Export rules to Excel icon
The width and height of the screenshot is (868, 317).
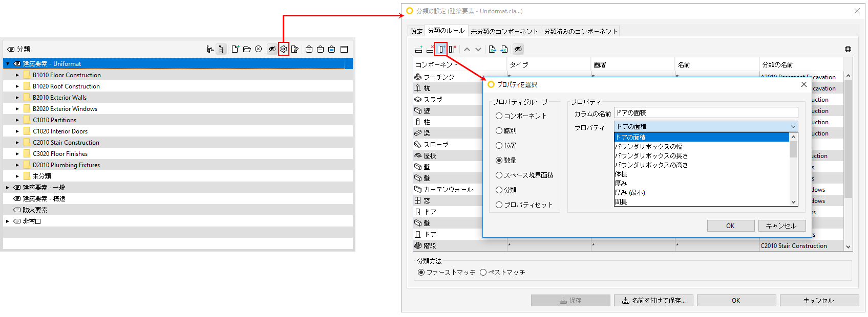(492, 49)
